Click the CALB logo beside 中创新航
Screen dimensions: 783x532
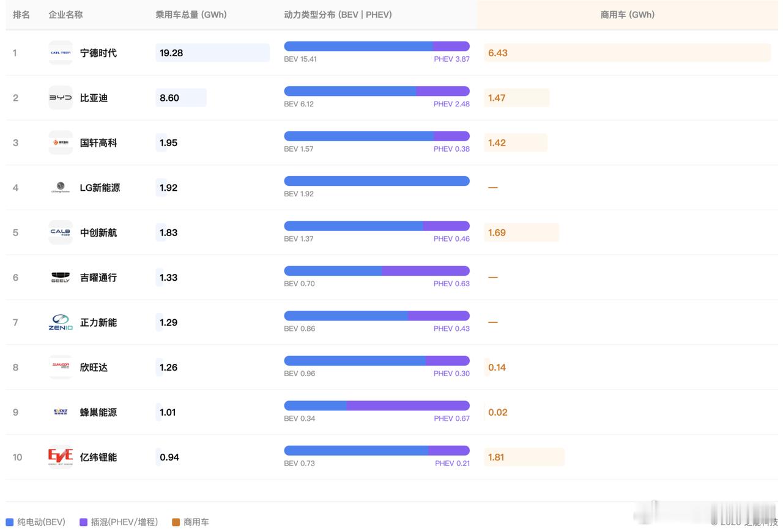[61, 232]
